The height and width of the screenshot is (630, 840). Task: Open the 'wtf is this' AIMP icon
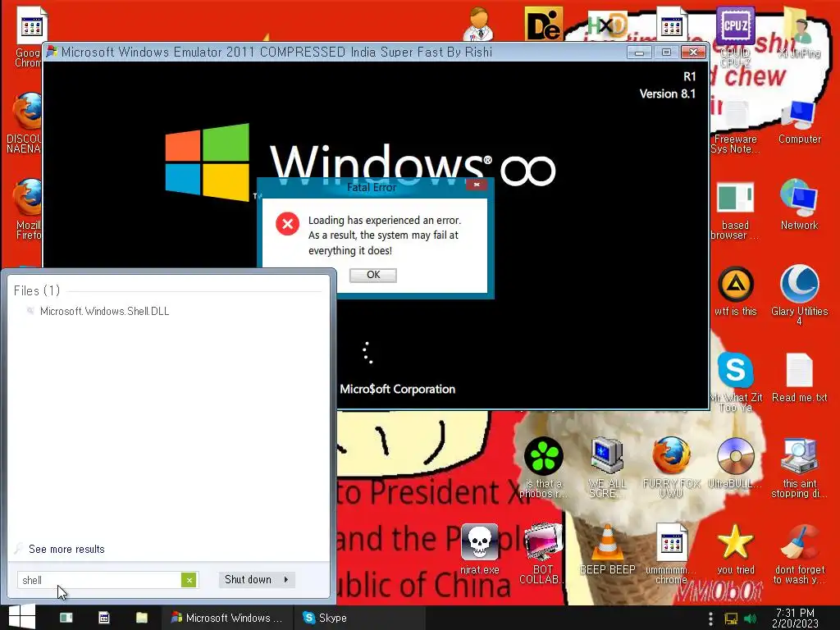[x=736, y=291]
